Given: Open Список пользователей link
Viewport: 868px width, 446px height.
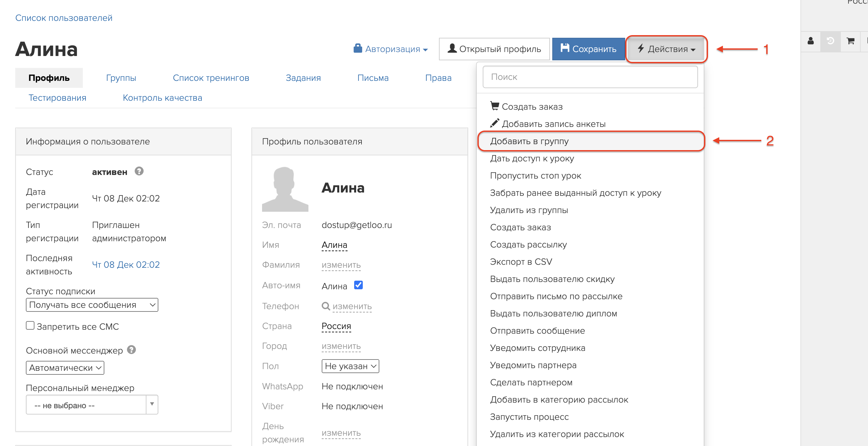Looking at the screenshot, I should (x=64, y=18).
